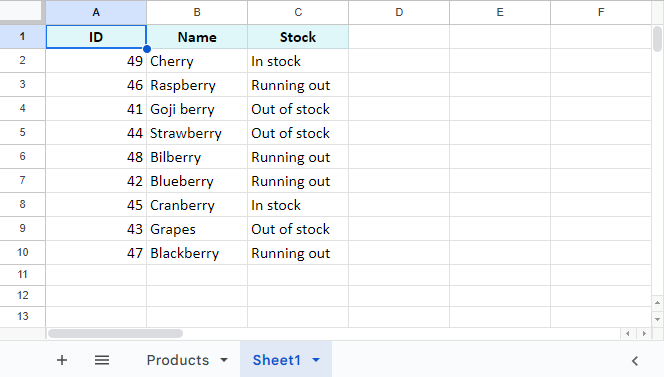Select column B header
Viewport: 664px width, 377px height.
(x=197, y=12)
